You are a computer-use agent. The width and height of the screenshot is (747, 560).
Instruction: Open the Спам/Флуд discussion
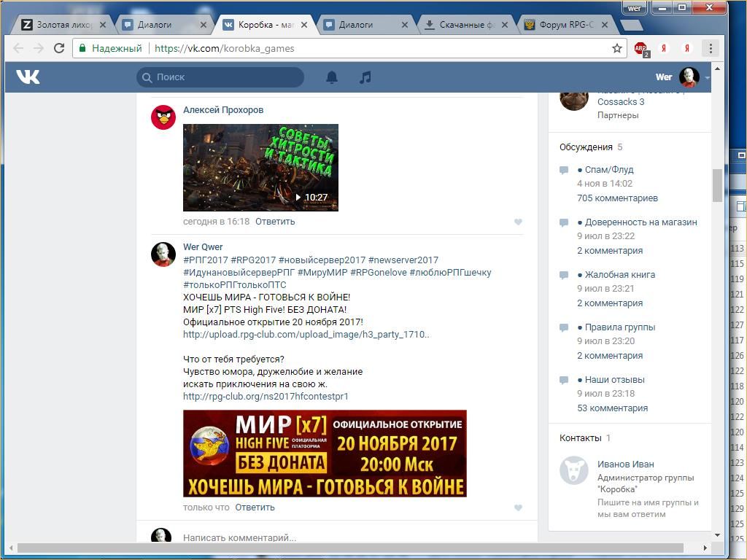pos(609,169)
